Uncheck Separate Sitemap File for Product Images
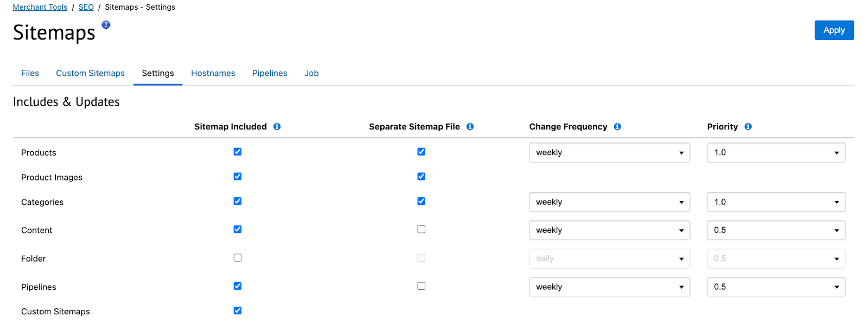Image resolution: width=868 pixels, height=324 pixels. click(421, 176)
